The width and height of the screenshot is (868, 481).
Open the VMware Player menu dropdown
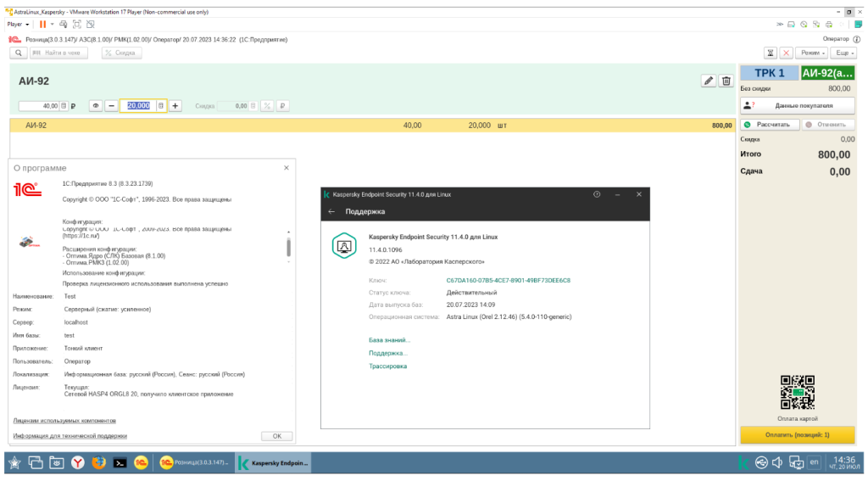[x=18, y=24]
